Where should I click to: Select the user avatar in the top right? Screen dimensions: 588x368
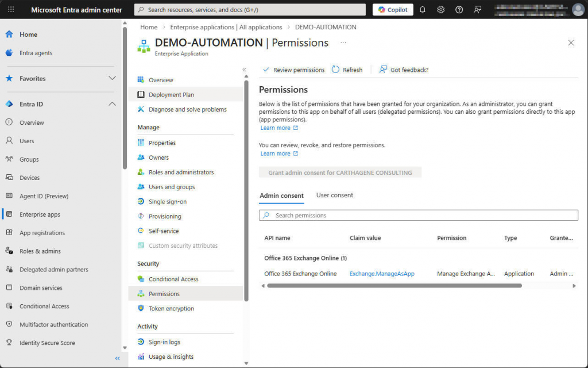click(x=578, y=9)
